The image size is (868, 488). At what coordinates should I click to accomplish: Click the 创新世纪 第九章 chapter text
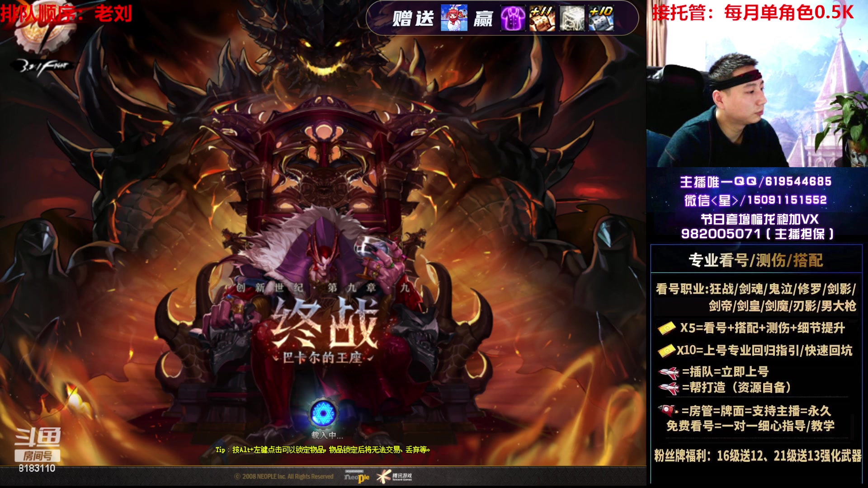pos(322,288)
